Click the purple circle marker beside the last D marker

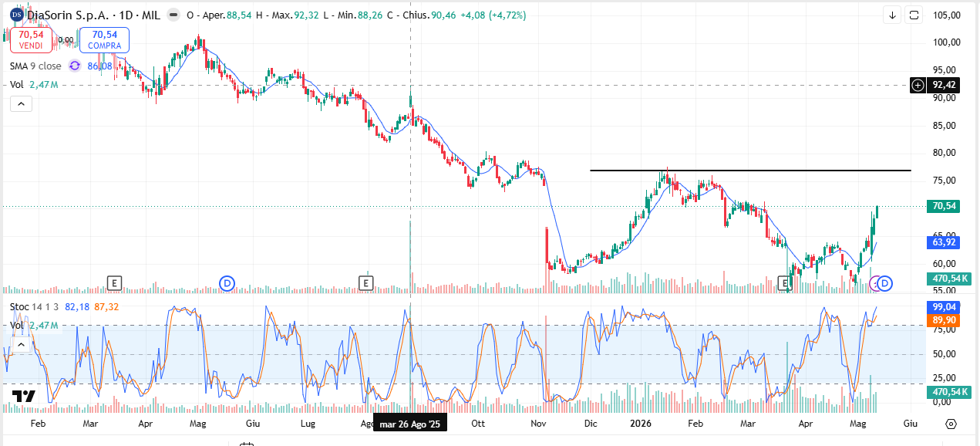point(875,283)
